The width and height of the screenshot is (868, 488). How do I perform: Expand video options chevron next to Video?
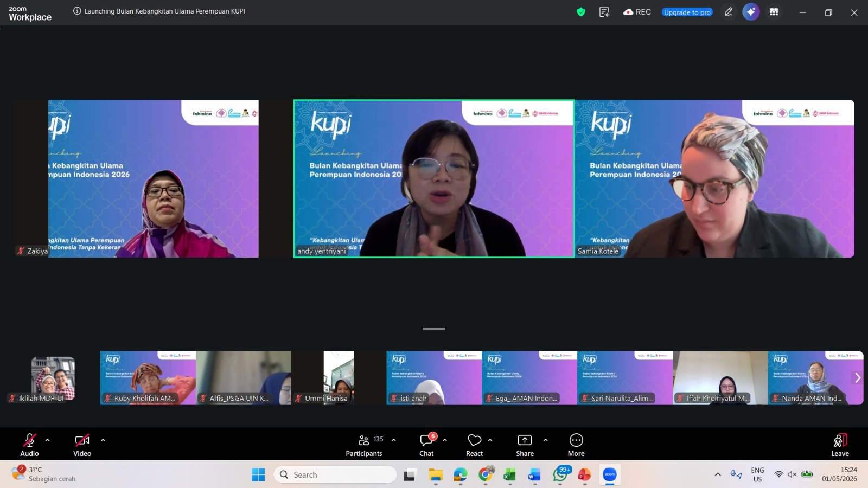(103, 440)
